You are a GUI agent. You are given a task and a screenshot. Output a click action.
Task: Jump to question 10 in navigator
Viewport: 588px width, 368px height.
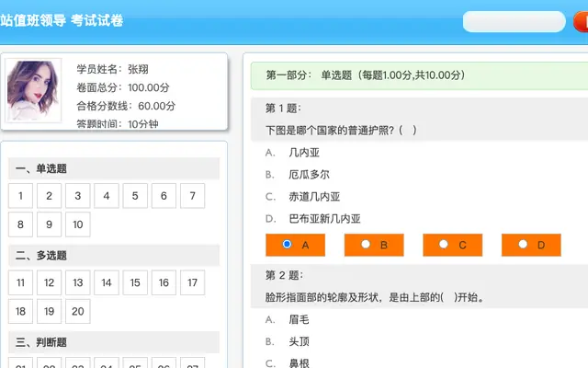tap(77, 224)
